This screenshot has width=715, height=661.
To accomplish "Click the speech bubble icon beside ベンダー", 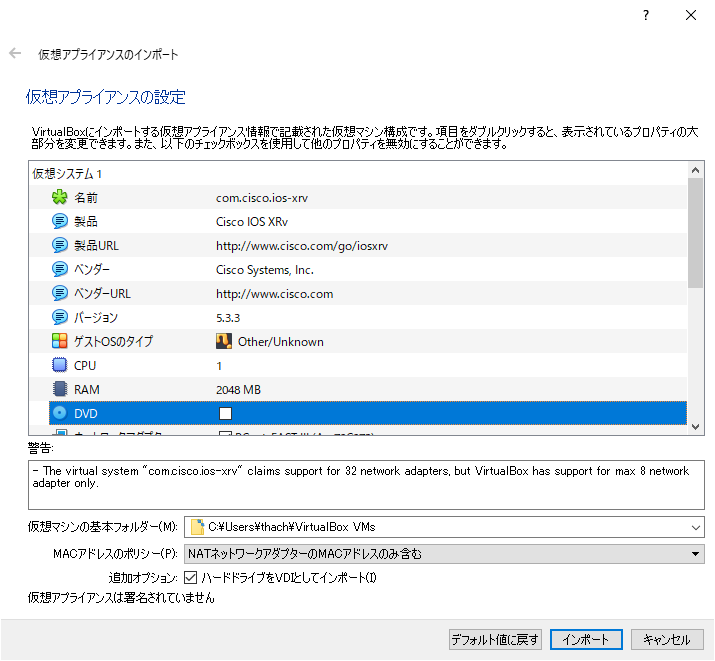I will (x=59, y=269).
